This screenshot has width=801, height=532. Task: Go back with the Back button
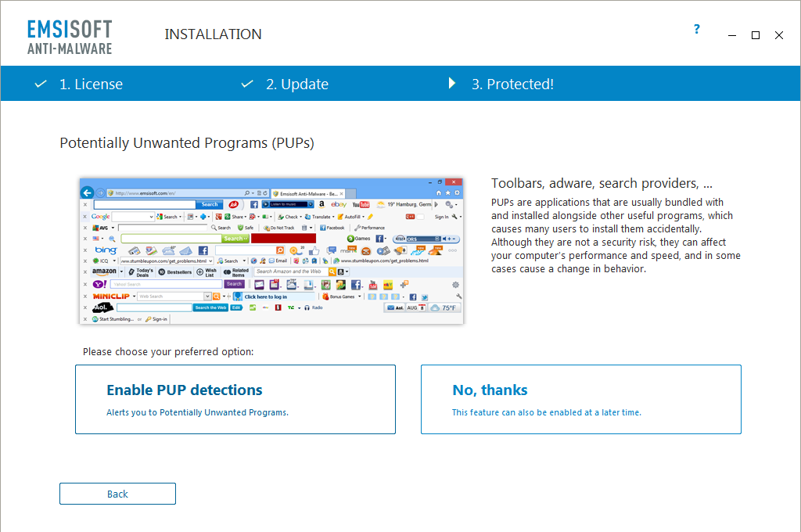[x=117, y=494]
